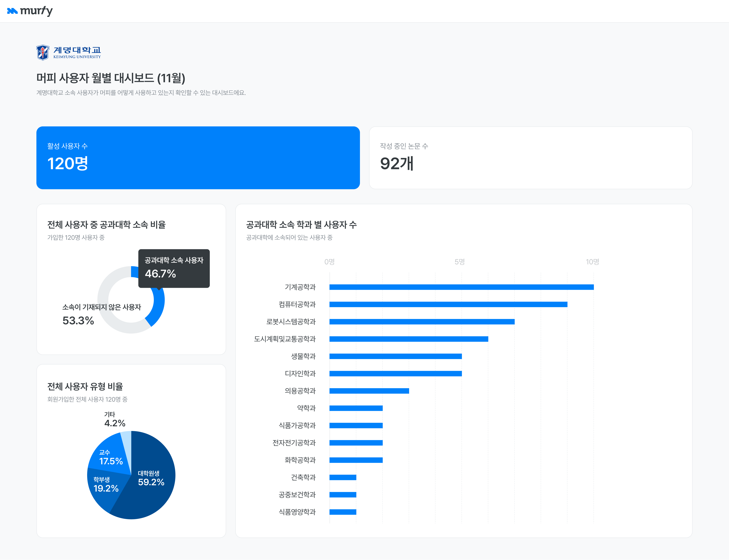Click the 기계공학과 bar in chart
Viewport: 729px width, 560px height.
click(x=461, y=287)
